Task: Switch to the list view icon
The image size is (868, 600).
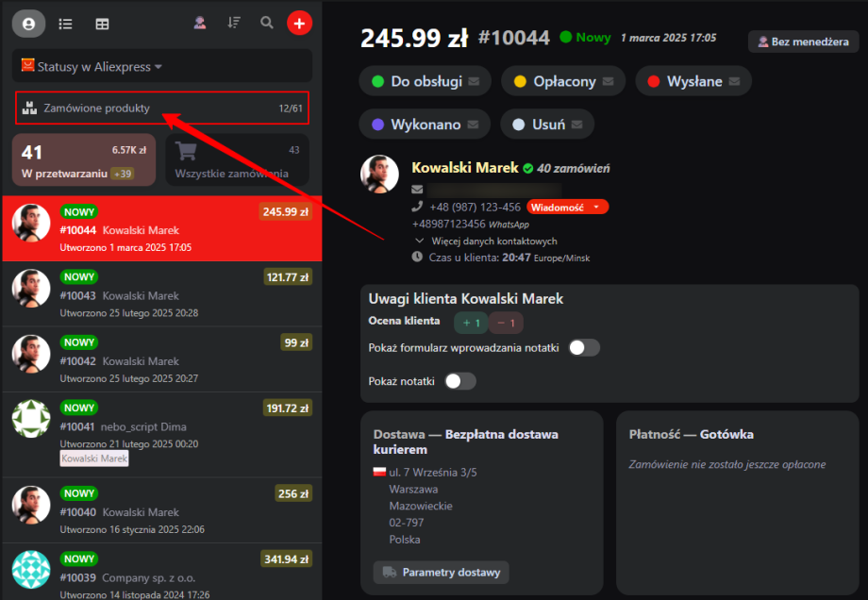Action: (65, 24)
